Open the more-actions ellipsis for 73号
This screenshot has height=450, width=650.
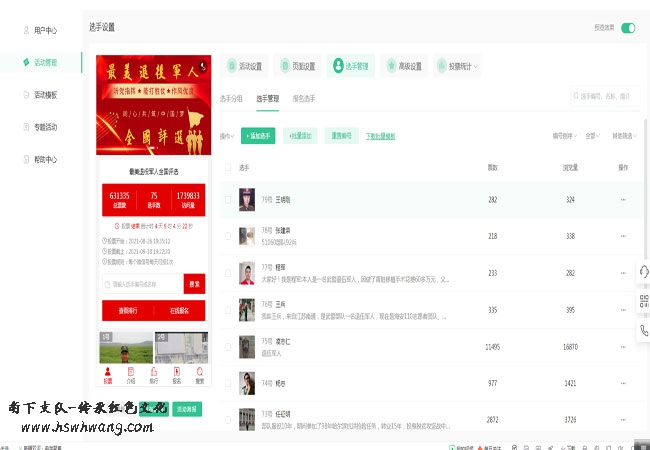pyautogui.click(x=623, y=420)
